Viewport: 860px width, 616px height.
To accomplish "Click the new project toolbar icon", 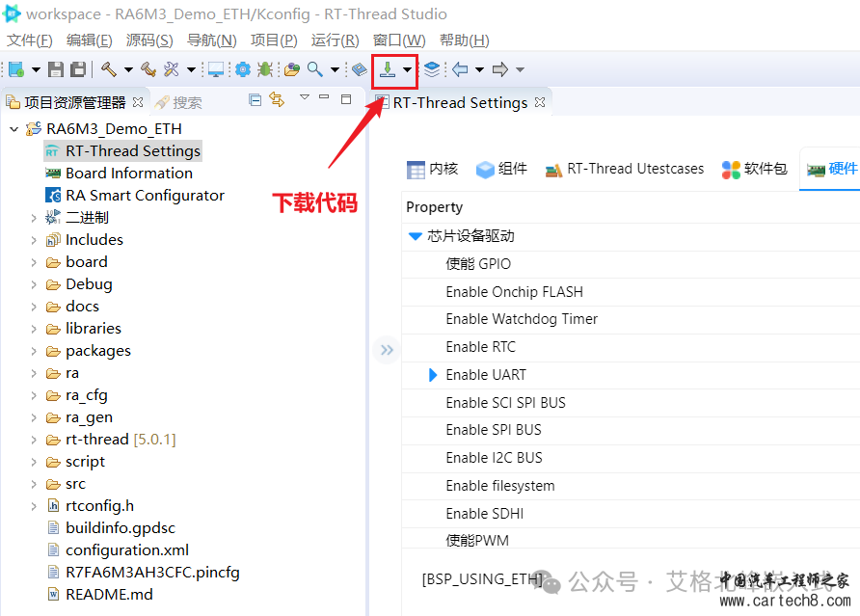I will point(16,69).
